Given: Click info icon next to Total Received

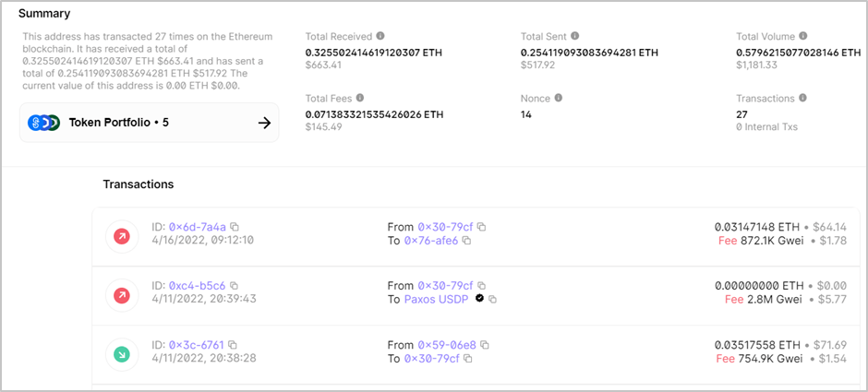Looking at the screenshot, I should tap(380, 36).
